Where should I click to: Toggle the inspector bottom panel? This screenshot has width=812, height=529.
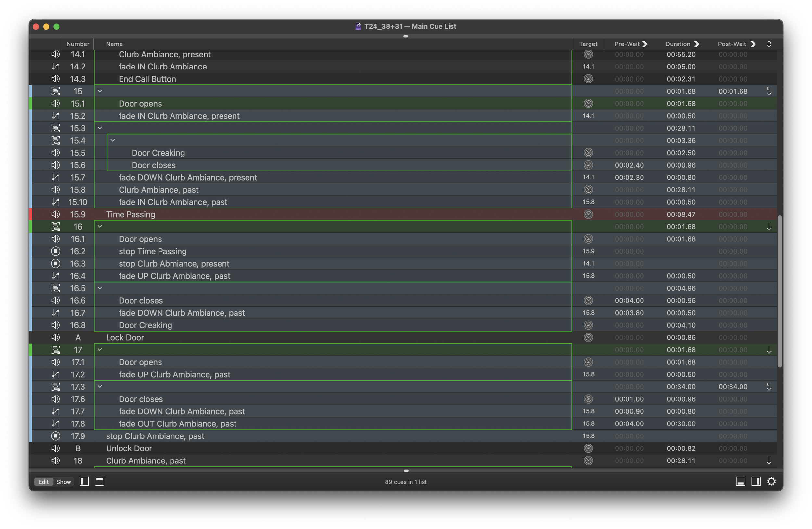tap(740, 481)
